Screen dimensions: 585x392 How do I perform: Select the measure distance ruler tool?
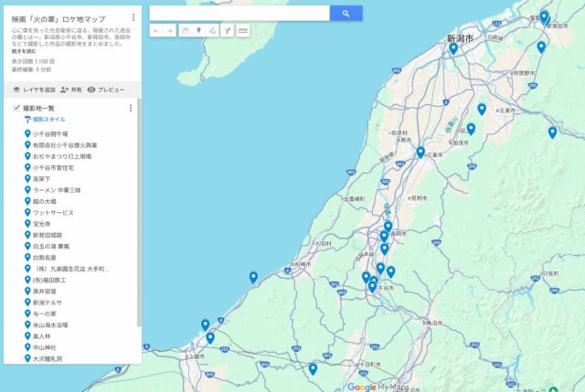coord(243,31)
